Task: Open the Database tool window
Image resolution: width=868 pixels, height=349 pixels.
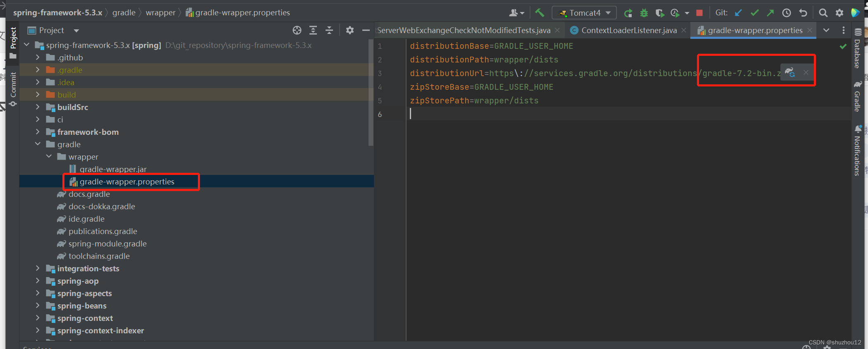Action: pyautogui.click(x=858, y=49)
